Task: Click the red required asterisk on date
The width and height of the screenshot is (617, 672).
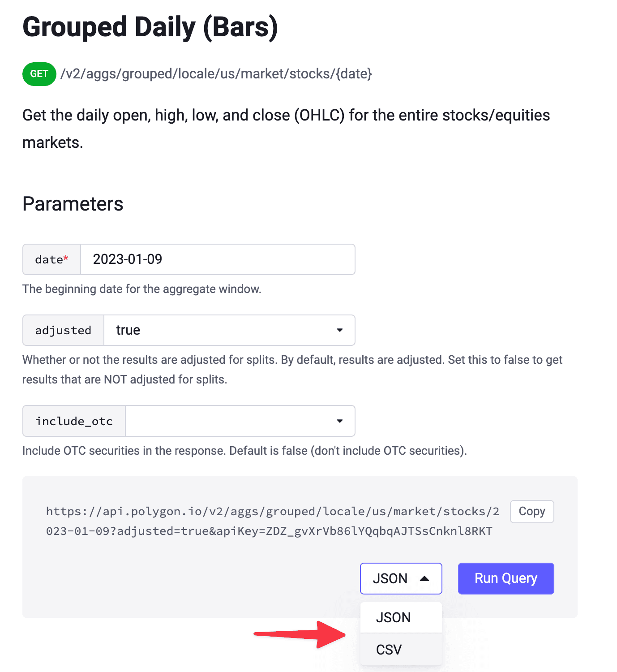Action: [x=66, y=258]
